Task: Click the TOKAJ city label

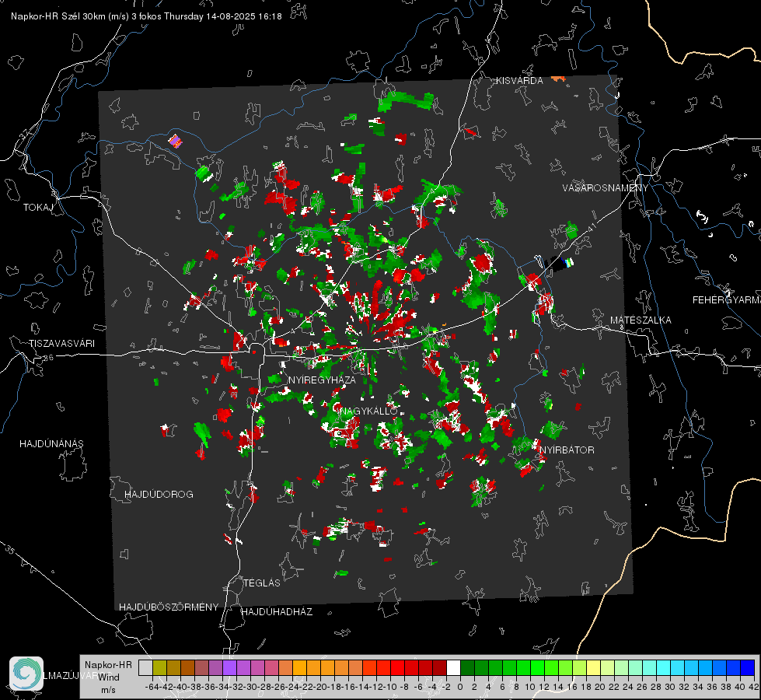Action: (38, 208)
